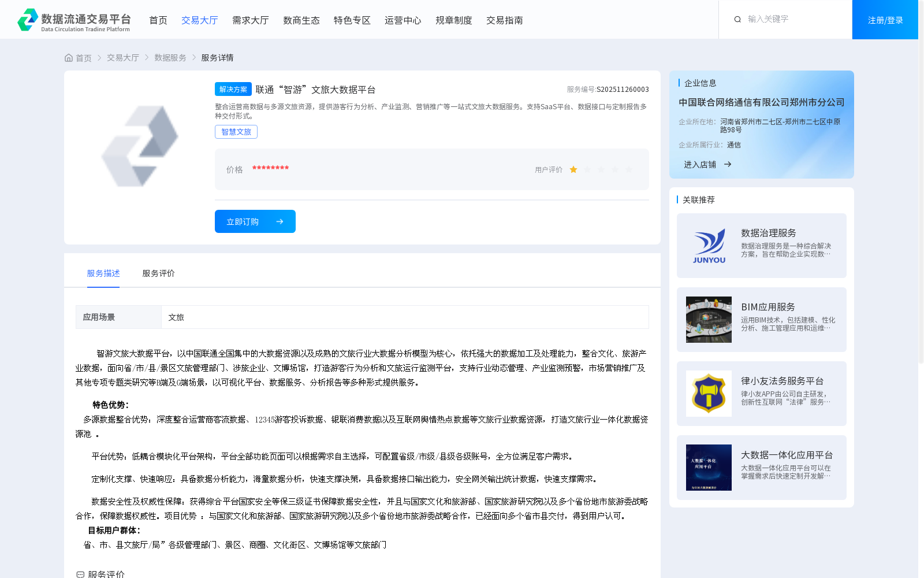
Task: Click 进入店铺 link
Action: point(700,165)
